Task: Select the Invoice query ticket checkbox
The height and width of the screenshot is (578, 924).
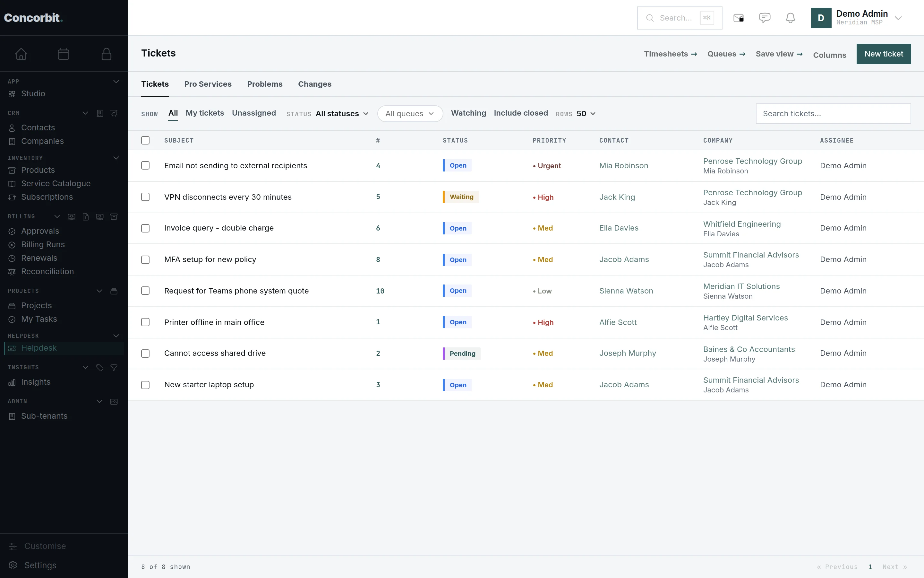Action: (145, 228)
